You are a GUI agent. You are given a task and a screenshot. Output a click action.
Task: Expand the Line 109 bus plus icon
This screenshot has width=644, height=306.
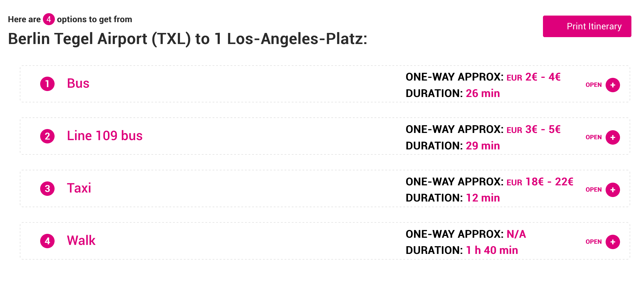point(613,137)
